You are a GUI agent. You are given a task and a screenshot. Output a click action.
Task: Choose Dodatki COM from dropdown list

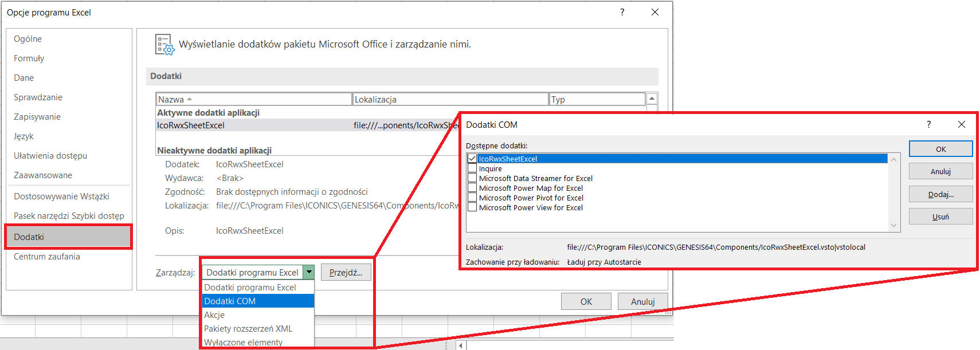click(x=258, y=301)
